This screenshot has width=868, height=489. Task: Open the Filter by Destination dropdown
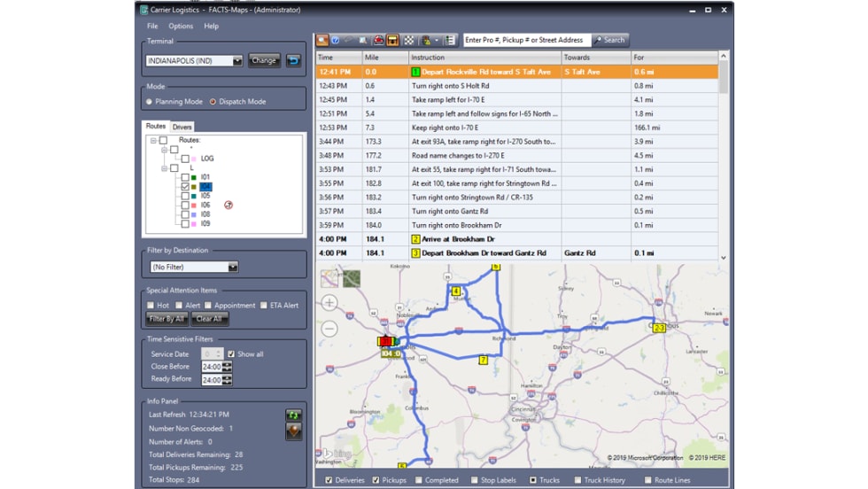[x=232, y=267]
